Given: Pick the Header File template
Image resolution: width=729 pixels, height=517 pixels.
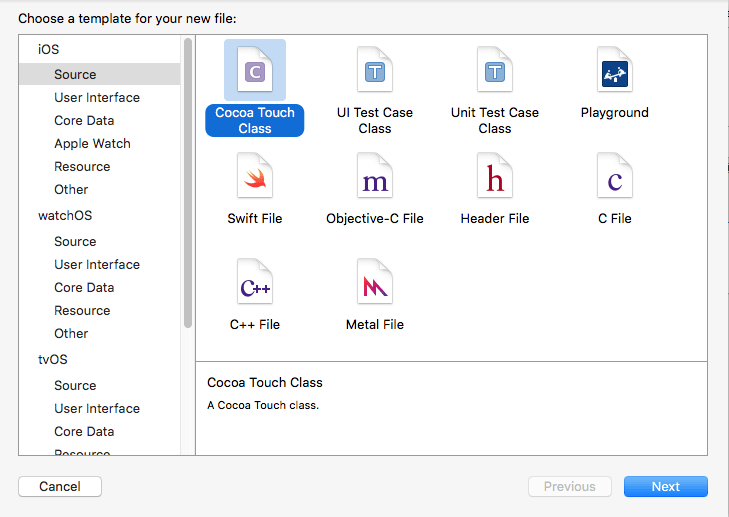Looking at the screenshot, I should point(495,176).
